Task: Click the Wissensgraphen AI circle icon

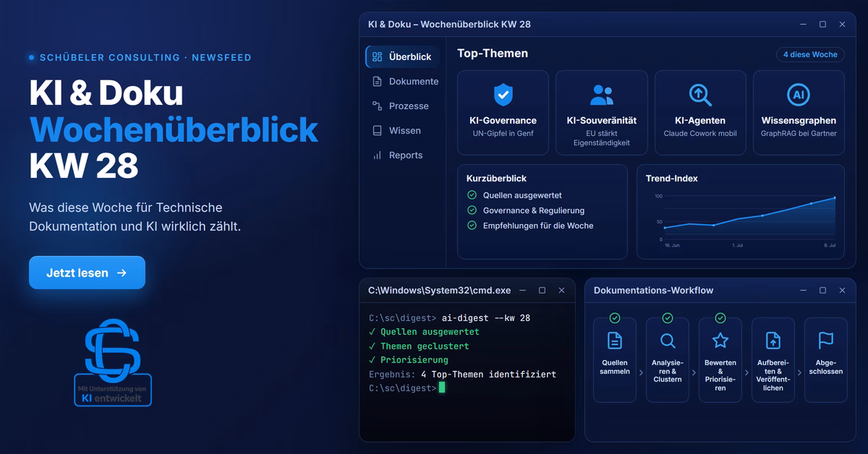Action: tap(799, 95)
